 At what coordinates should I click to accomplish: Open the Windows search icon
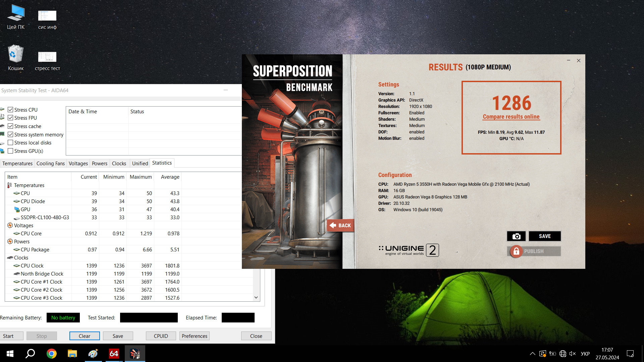pos(31,354)
